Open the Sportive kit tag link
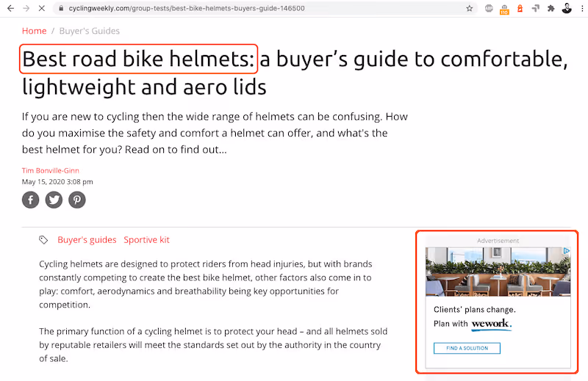Viewport: 588px width, 381px height. (146, 240)
